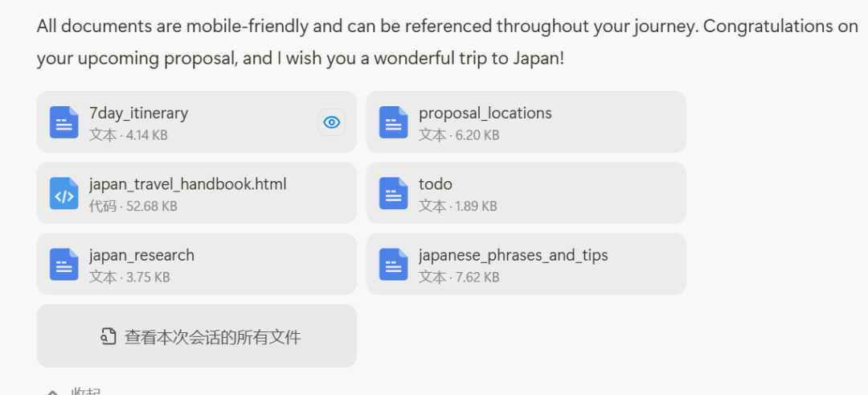Open the japanese_phrases_and_tips file title

513,255
